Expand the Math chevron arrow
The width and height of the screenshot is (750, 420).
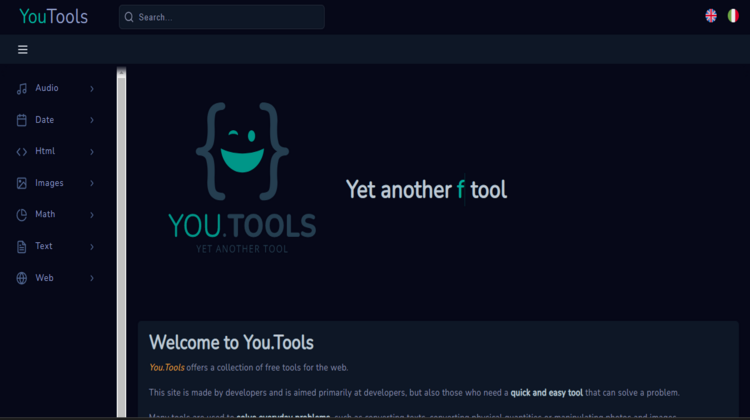[x=92, y=215]
